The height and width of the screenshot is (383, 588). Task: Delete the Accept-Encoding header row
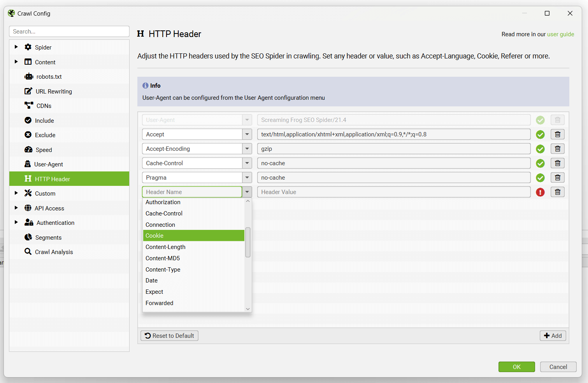557,148
